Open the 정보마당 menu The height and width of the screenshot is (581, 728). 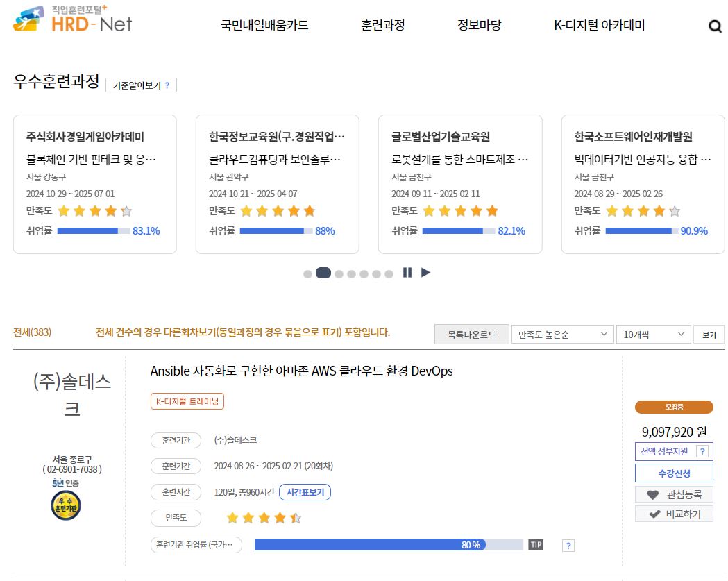[480, 25]
